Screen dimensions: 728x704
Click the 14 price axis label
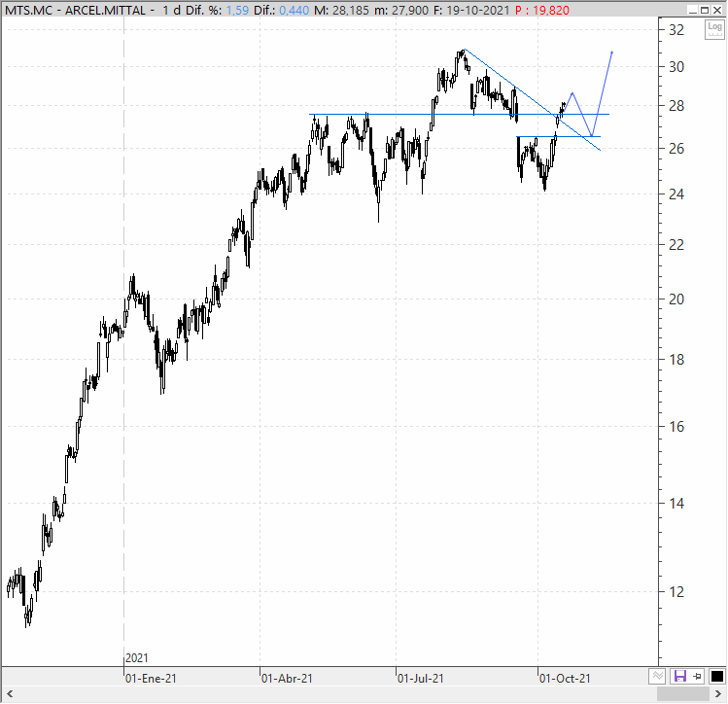(x=676, y=504)
